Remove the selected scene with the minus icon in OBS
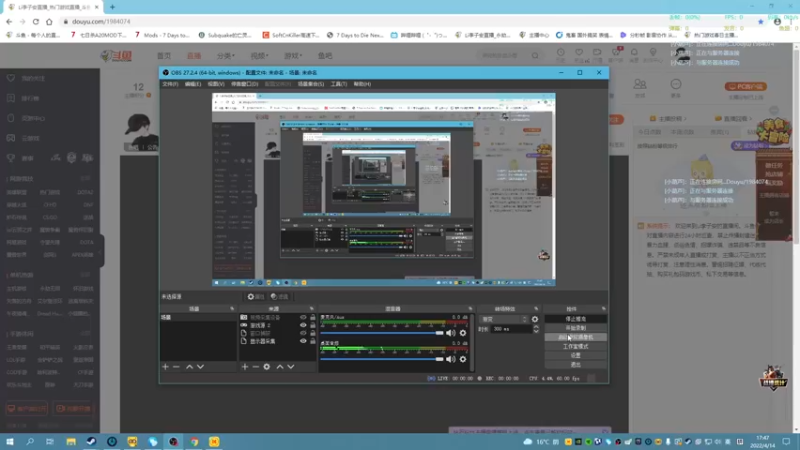 (176, 367)
